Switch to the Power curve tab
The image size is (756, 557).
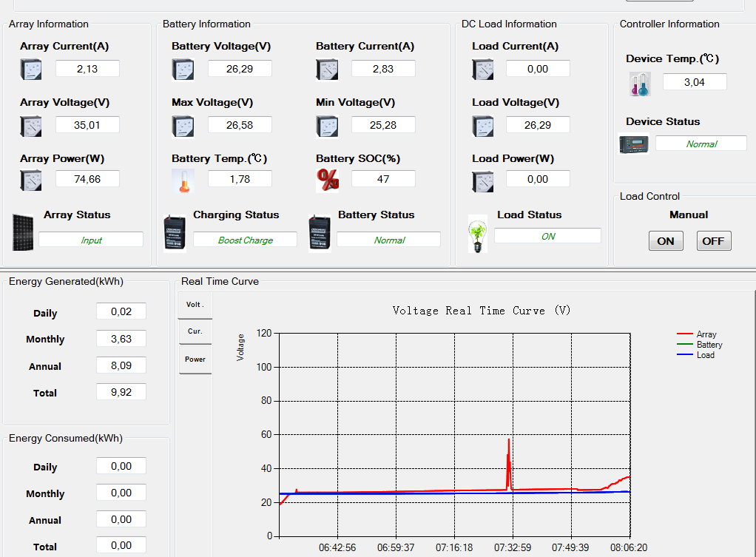[x=195, y=359]
